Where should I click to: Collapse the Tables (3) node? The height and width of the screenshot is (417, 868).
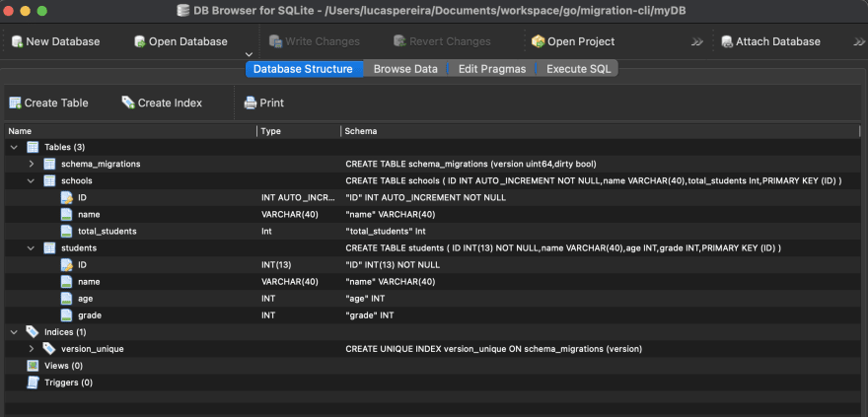pos(14,147)
